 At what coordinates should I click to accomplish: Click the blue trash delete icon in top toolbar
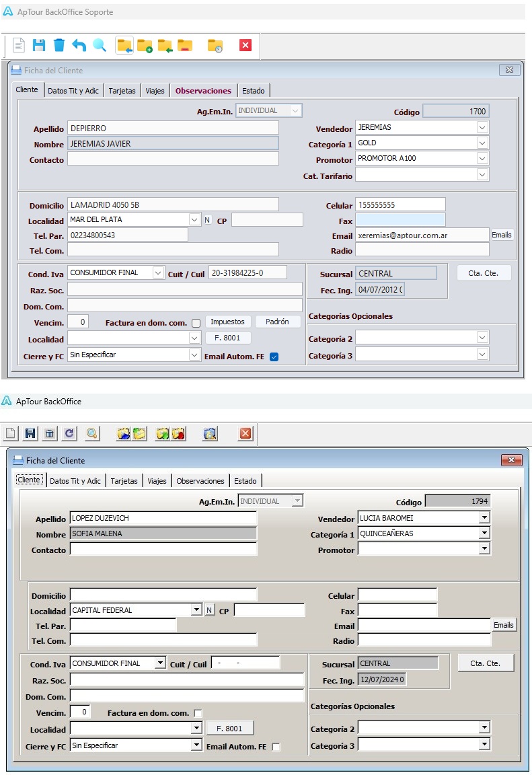tap(59, 46)
